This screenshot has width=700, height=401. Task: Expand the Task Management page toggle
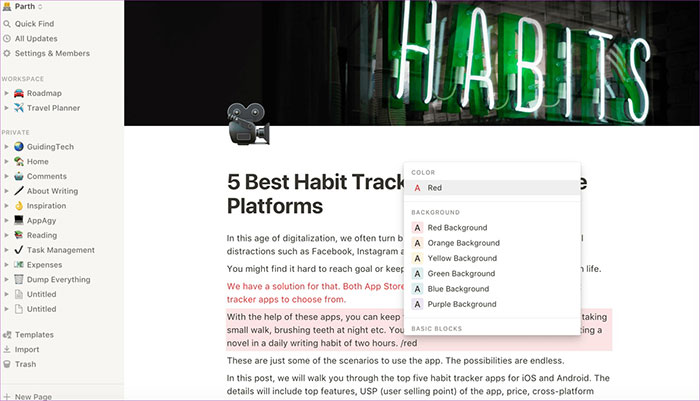tap(6, 250)
